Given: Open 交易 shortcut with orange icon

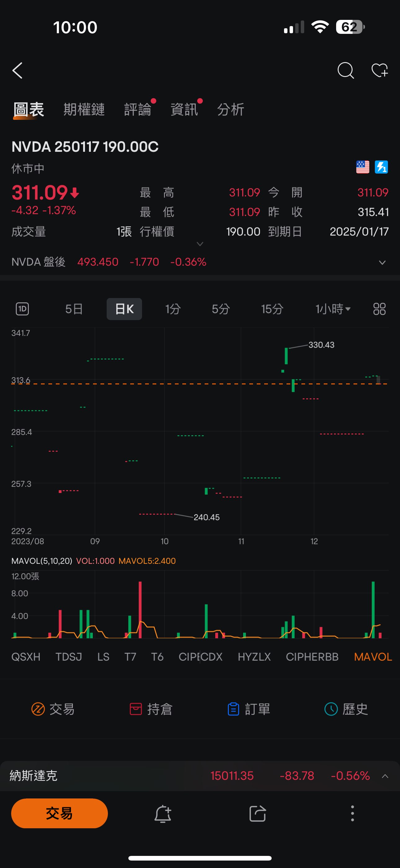Looking at the screenshot, I should click(53, 709).
